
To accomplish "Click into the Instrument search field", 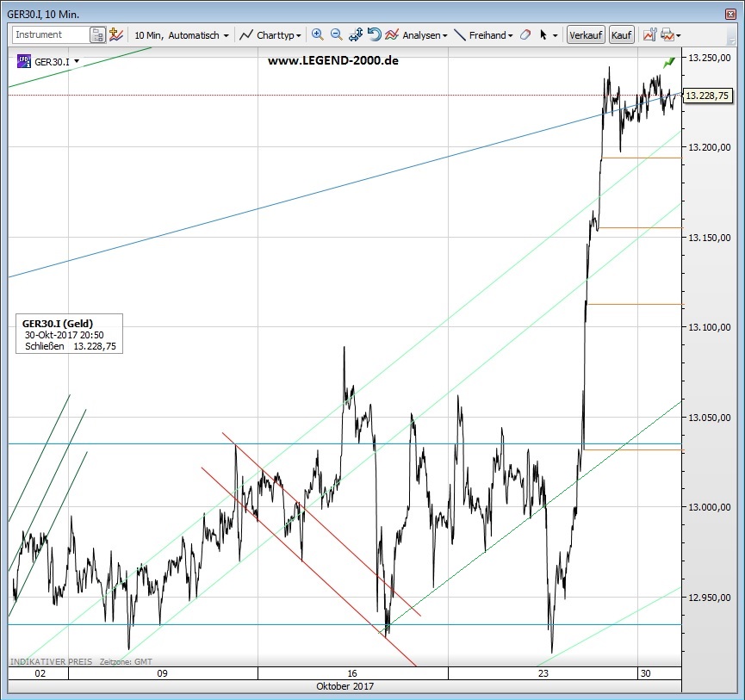I will pyautogui.click(x=50, y=35).
